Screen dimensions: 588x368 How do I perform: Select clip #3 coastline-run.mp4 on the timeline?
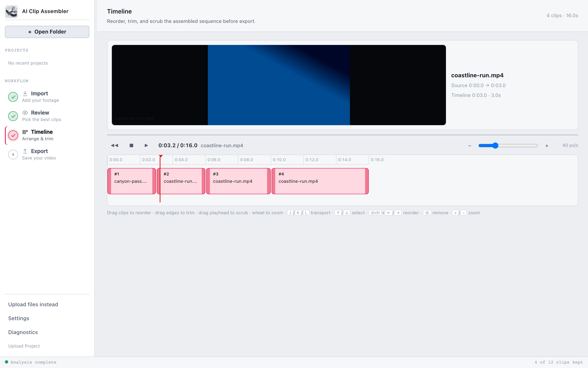[x=238, y=181]
